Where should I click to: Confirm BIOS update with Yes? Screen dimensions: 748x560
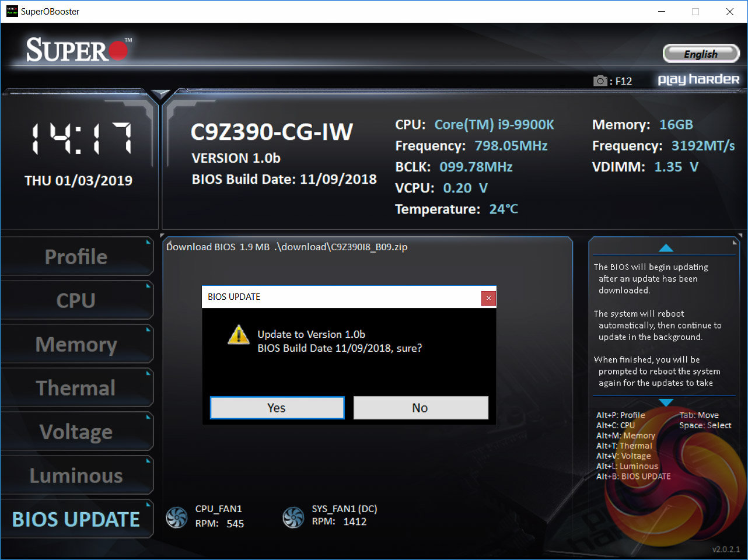(277, 408)
